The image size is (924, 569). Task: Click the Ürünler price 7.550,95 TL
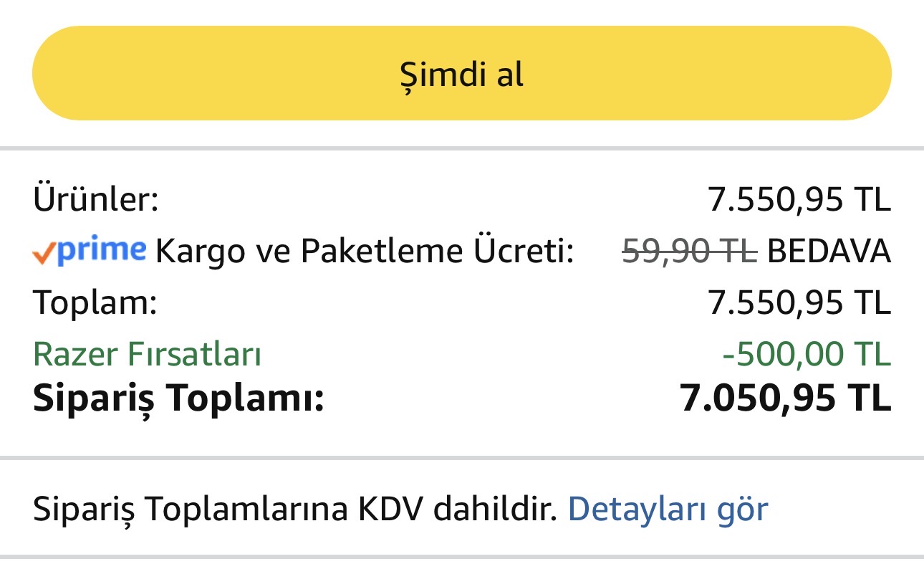[799, 199]
